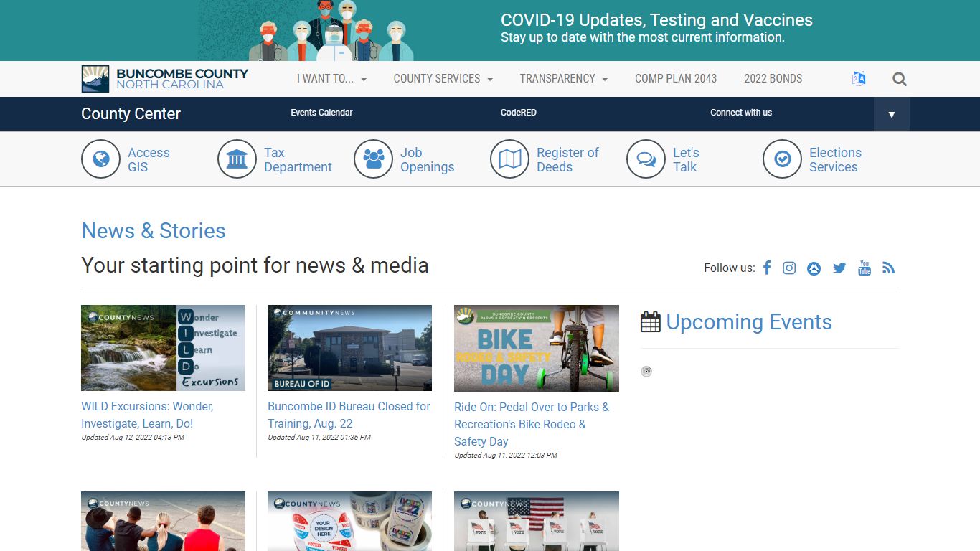Open the Access GIS text link

click(149, 160)
